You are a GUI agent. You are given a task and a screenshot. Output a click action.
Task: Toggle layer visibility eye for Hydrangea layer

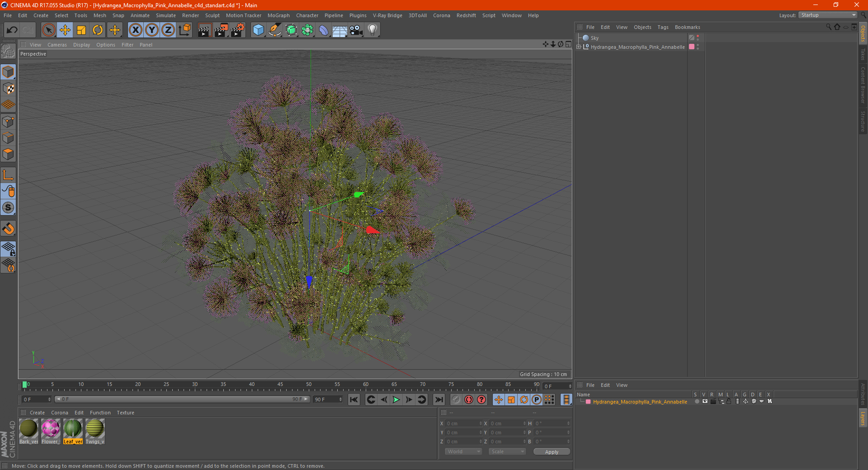click(705, 401)
